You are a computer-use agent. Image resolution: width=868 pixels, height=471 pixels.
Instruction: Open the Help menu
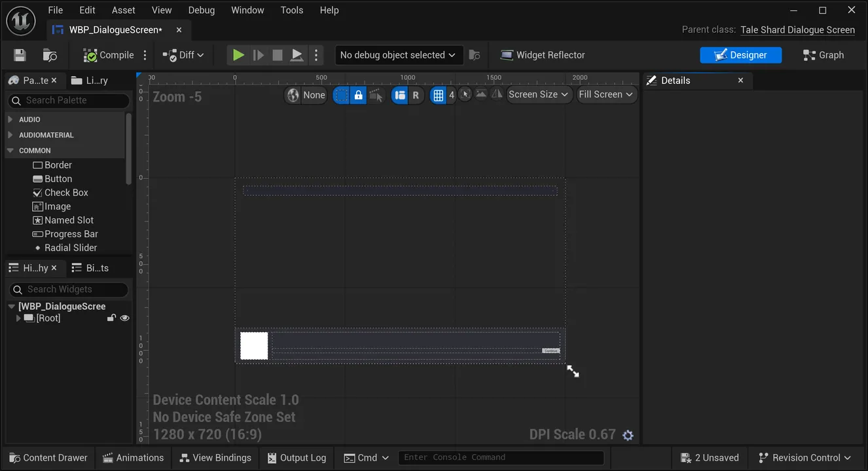pos(329,10)
